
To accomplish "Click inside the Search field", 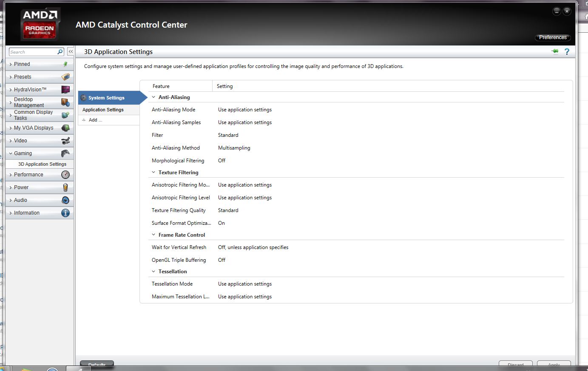I will (x=33, y=52).
